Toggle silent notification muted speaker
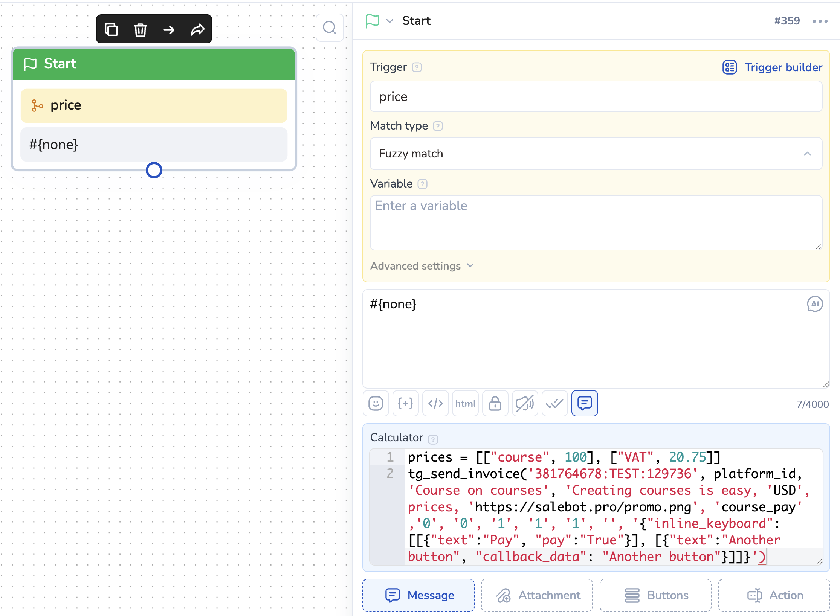Image resolution: width=840 pixels, height=616 pixels. coord(524,403)
